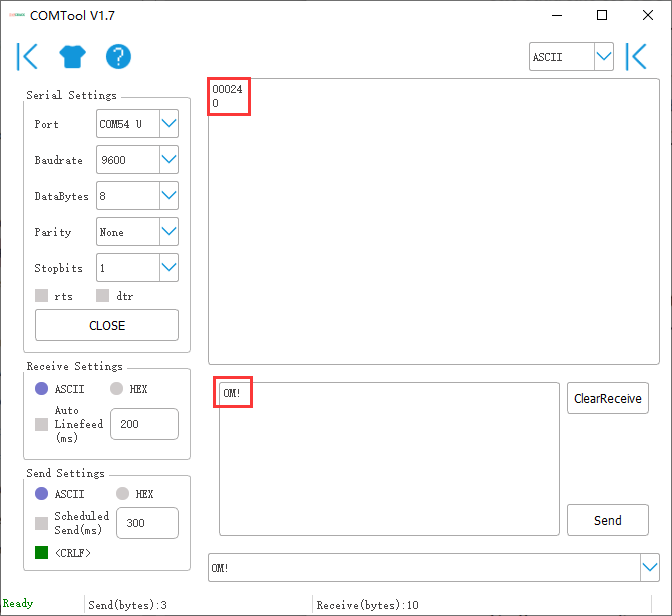This screenshot has height=616, width=672.
Task: Click the Send button
Action: (x=608, y=520)
